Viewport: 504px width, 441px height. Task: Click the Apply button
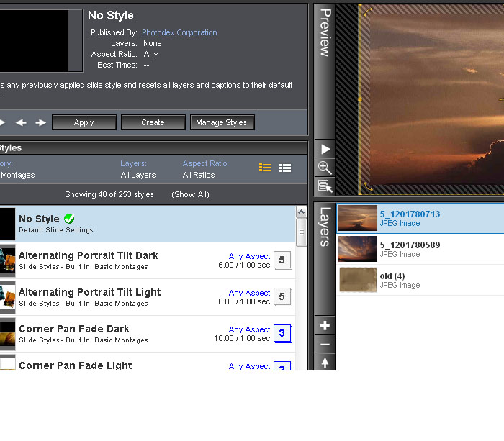click(x=84, y=123)
